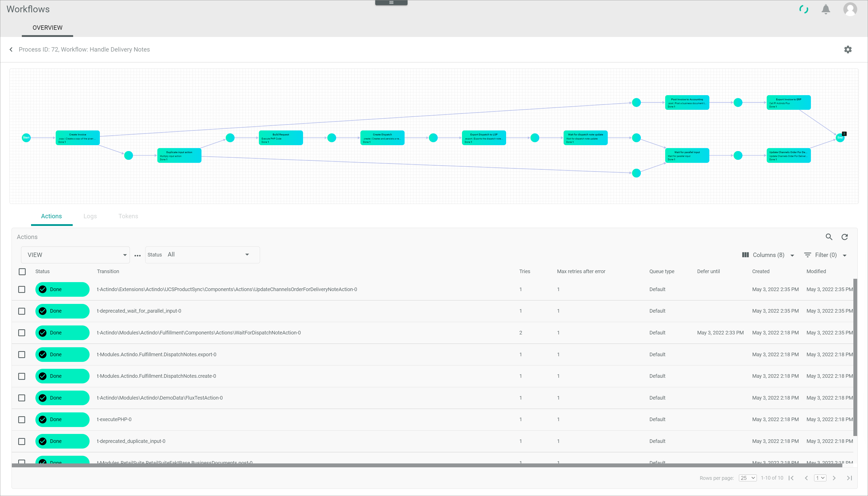The image size is (868, 496).
Task: Click the three-dots icon beside VIEW
Action: pyautogui.click(x=137, y=255)
